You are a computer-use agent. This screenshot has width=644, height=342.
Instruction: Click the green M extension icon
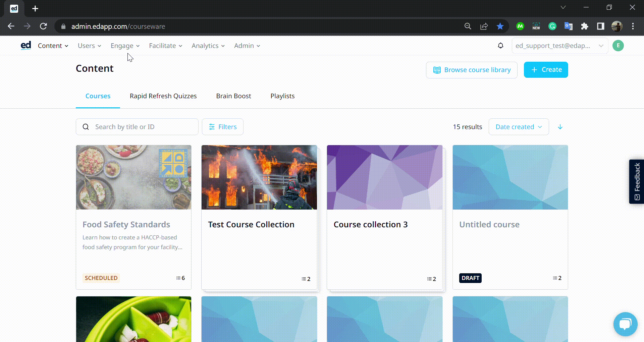tap(520, 26)
